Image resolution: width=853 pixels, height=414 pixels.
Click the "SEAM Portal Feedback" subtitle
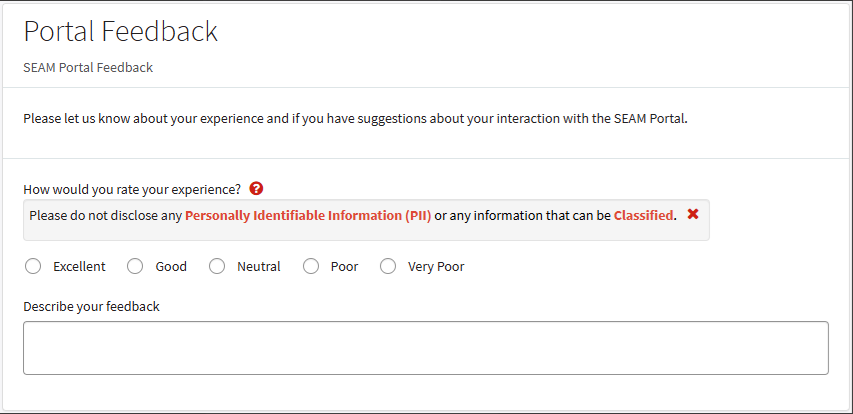(88, 68)
